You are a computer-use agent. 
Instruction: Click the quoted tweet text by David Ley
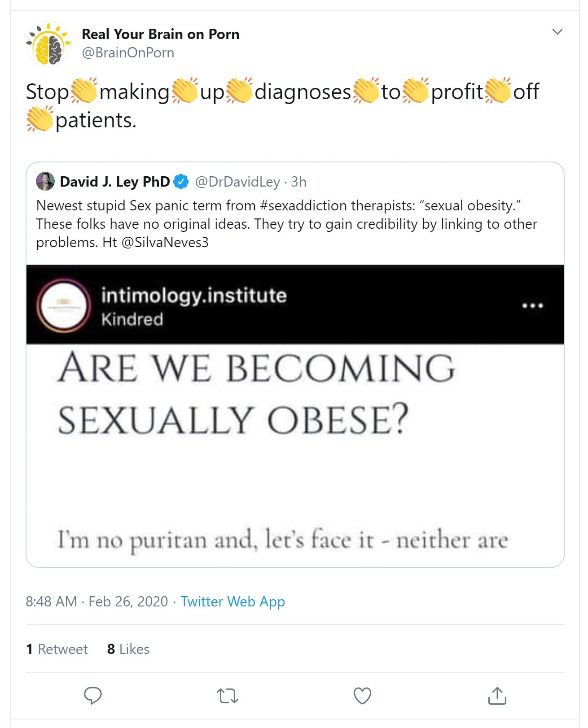click(286, 224)
